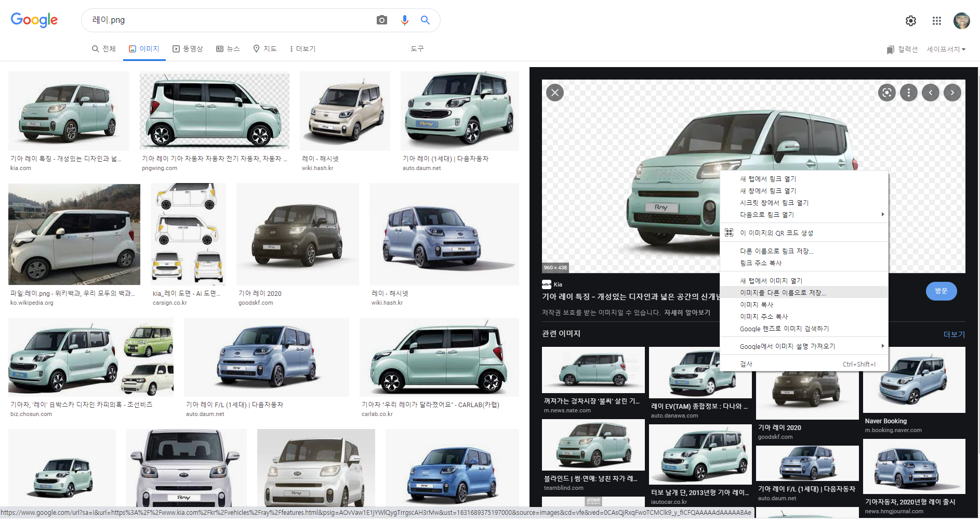Image resolution: width=980 pixels, height=520 pixels.
Task: Select 다른 이름으로 링크 저장
Action: click(804, 251)
